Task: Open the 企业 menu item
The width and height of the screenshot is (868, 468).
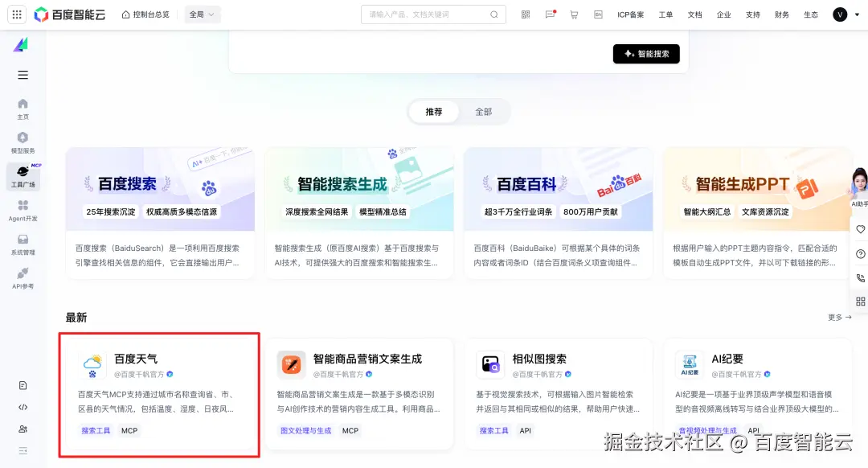Action: point(723,15)
